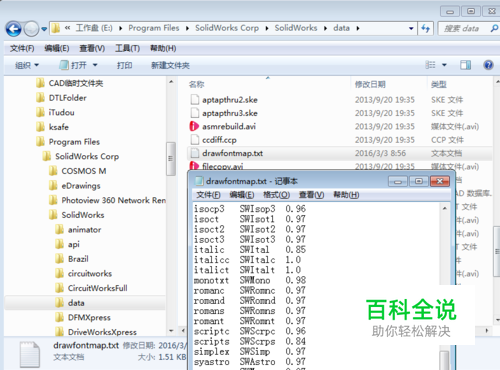500x370 pixels.
Task: Open the address bar history dropdown
Action: [x=411, y=28]
